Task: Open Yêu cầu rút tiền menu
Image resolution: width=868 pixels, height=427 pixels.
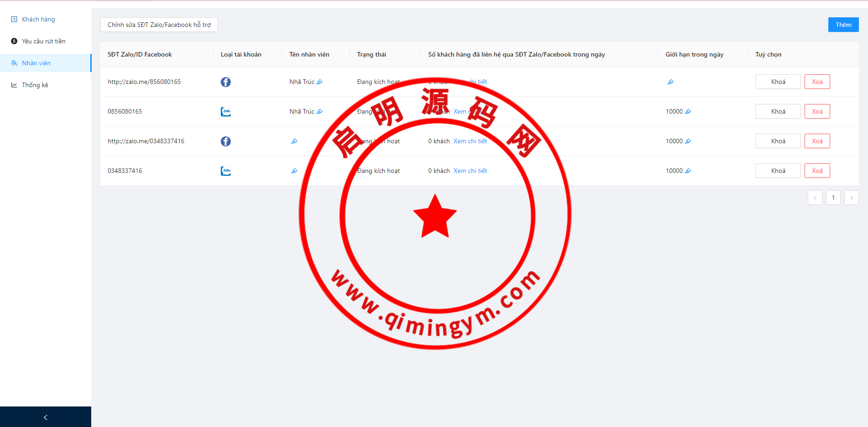Action: 43,41
